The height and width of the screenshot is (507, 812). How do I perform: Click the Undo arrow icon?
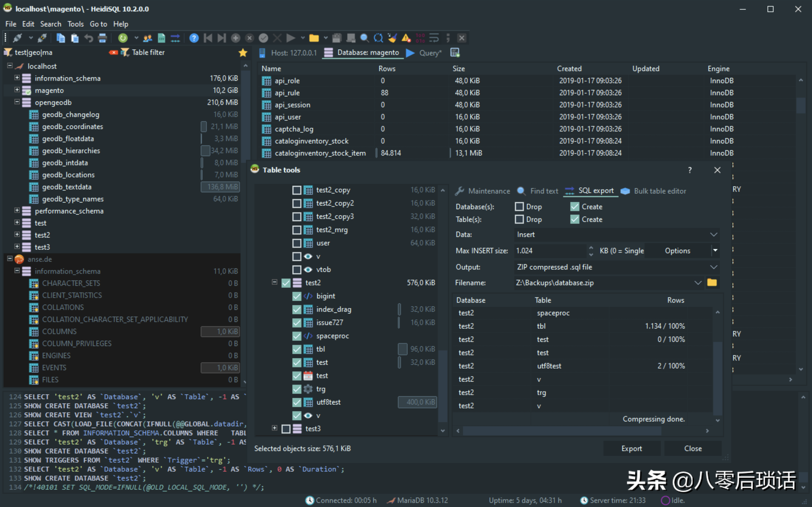[88, 38]
